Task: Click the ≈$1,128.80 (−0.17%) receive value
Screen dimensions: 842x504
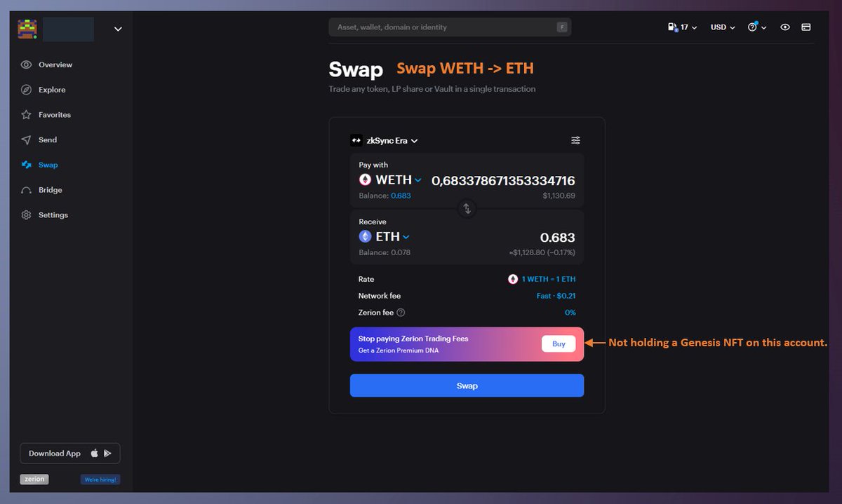Action: point(542,252)
